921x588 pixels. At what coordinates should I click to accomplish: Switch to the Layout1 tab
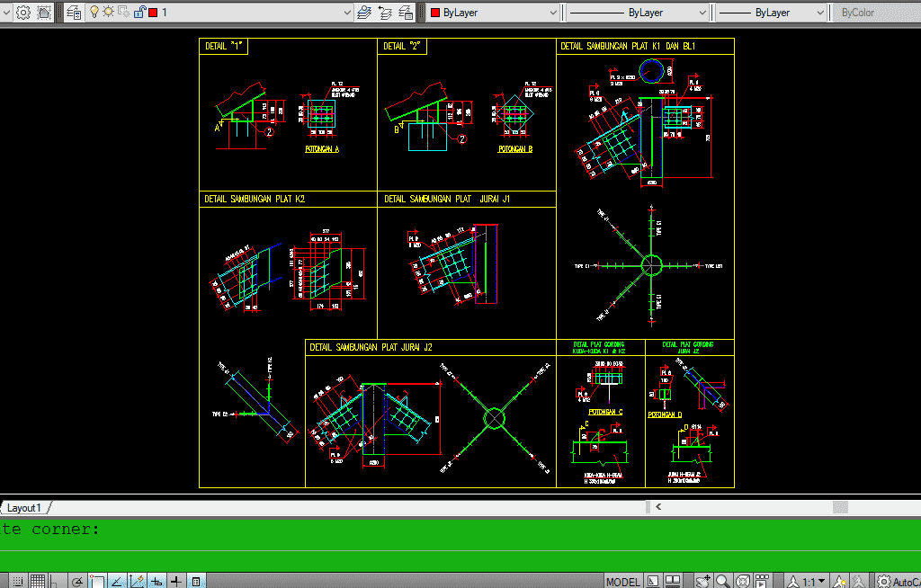pos(24,508)
